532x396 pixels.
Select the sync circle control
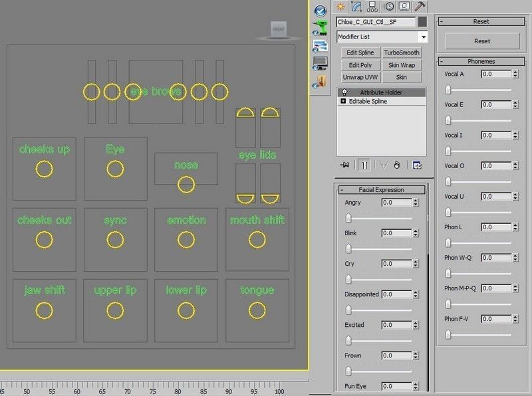(x=115, y=240)
